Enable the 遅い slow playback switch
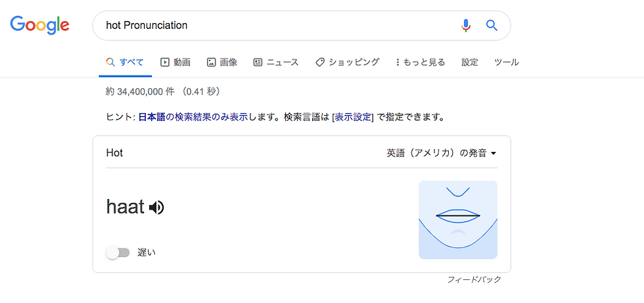The height and width of the screenshot is (303, 644). tap(118, 252)
